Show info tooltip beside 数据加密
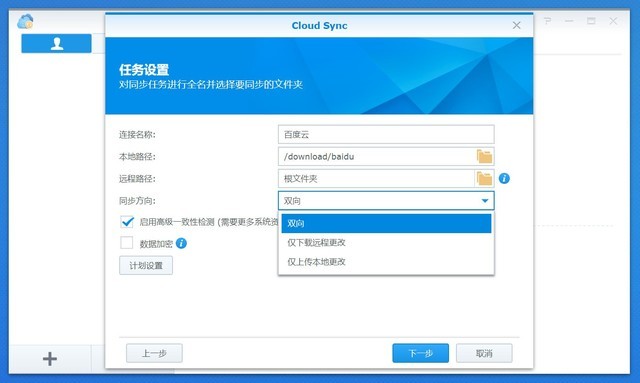Image resolution: width=640 pixels, height=383 pixels. 181,243
